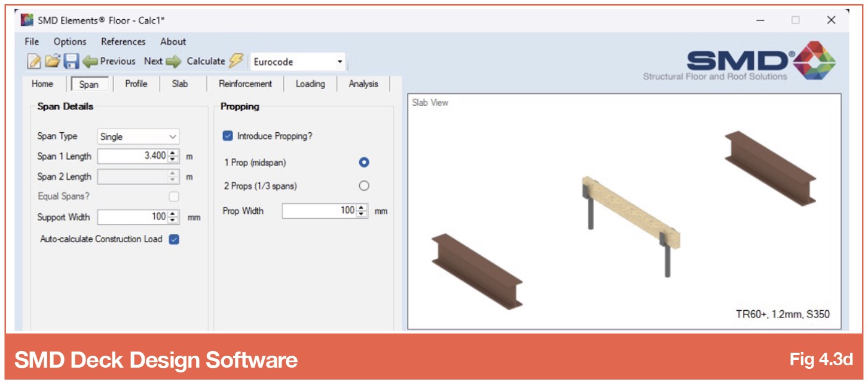Click the New document toolbar icon

click(x=34, y=61)
